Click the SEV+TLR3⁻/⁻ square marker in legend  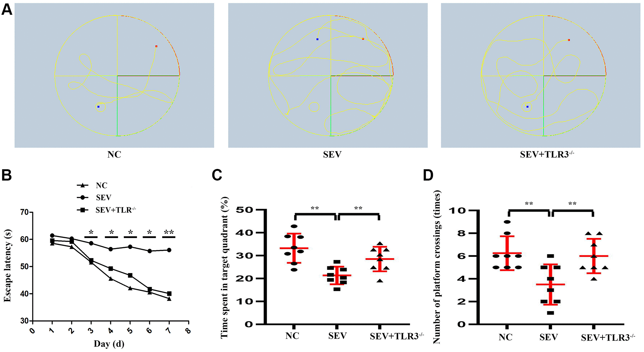click(x=82, y=210)
